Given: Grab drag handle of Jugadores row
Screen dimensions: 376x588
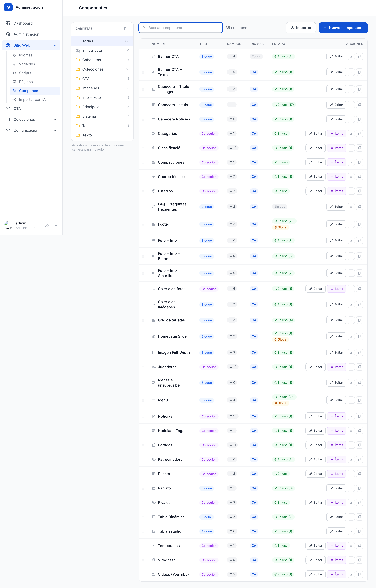Looking at the screenshot, I should click(x=143, y=367).
